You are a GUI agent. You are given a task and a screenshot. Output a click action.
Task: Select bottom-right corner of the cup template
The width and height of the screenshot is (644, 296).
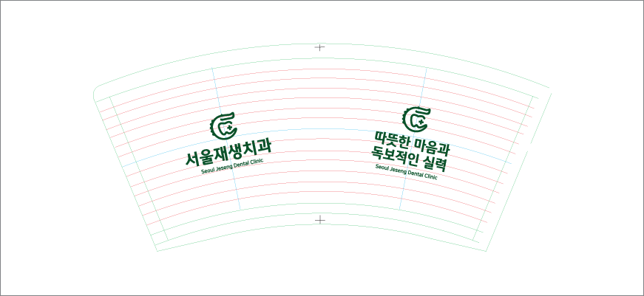coord(488,250)
